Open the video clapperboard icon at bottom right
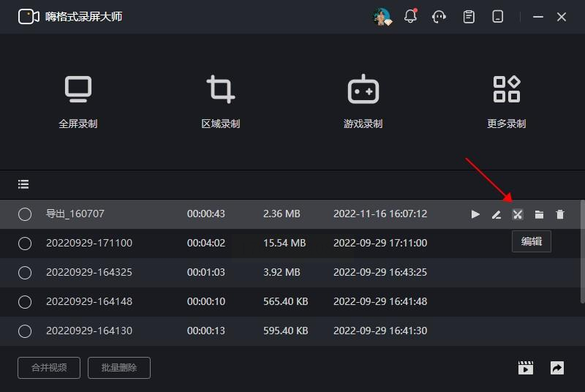The height and width of the screenshot is (392, 585). coord(526,368)
